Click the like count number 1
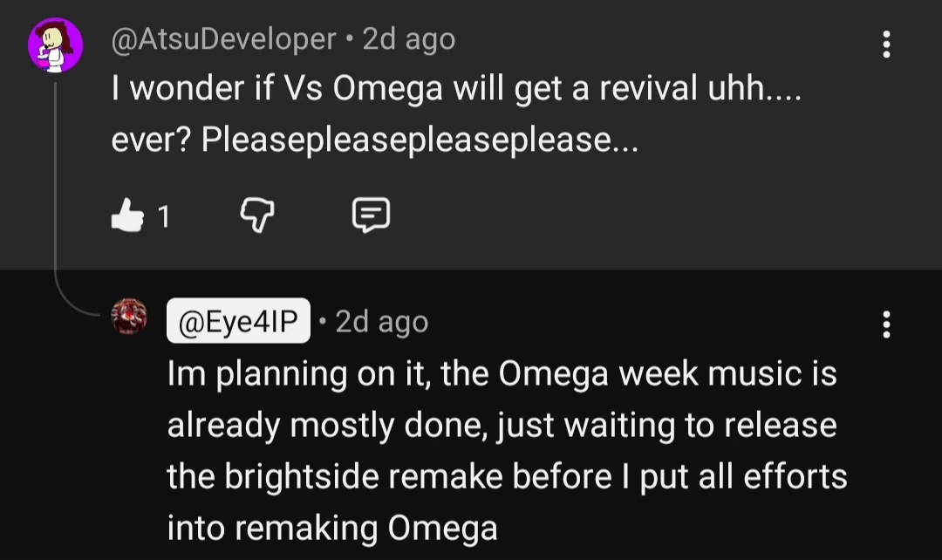The image size is (942, 560). coord(162,216)
